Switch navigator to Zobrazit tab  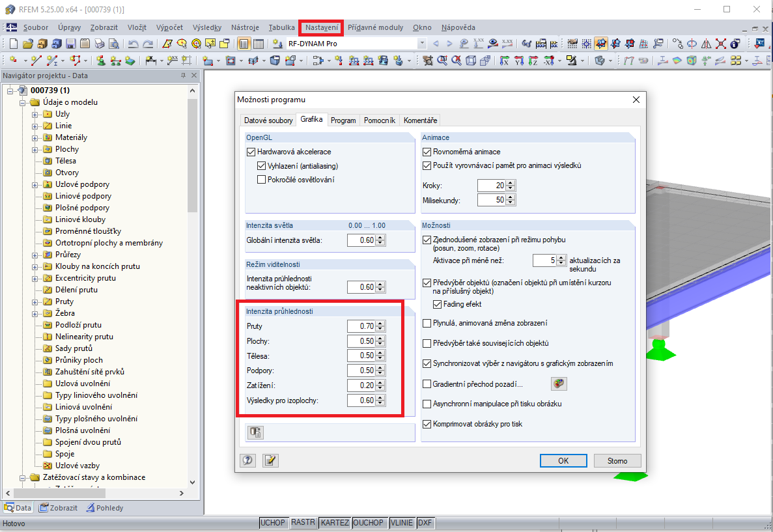click(x=59, y=508)
